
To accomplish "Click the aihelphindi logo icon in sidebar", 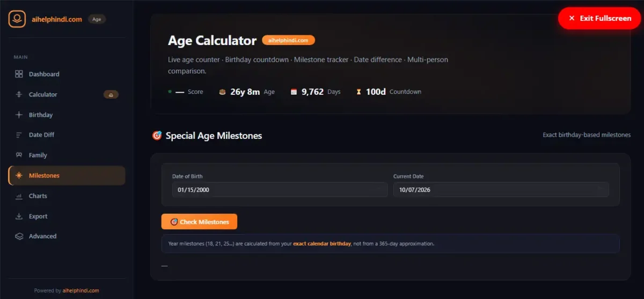I will tap(17, 19).
